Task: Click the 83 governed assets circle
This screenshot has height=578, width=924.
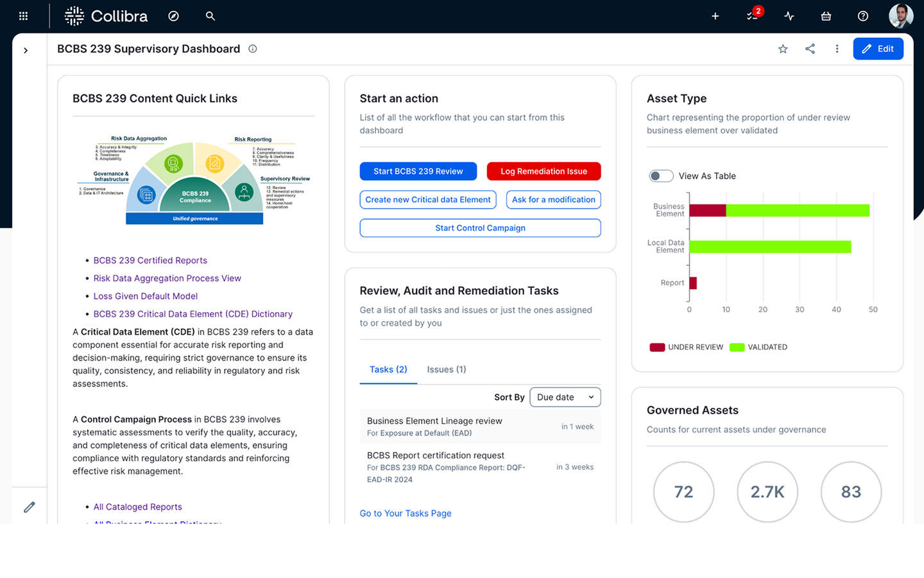Action: pos(851,492)
